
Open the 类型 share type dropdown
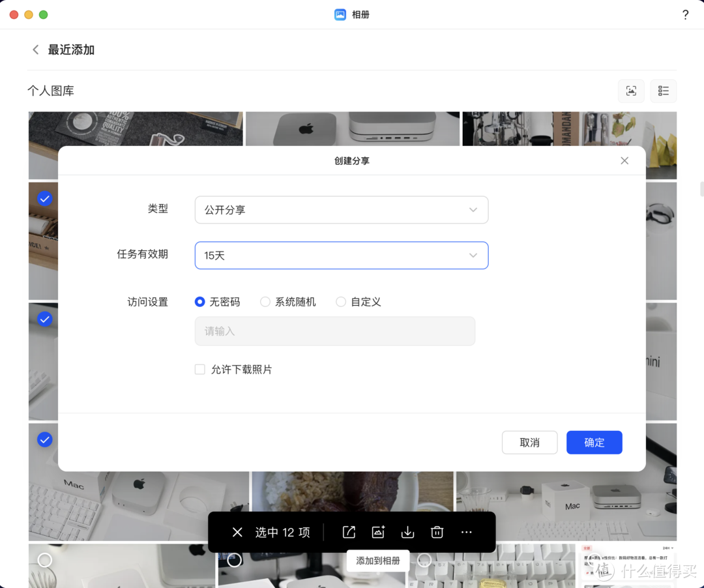click(342, 210)
